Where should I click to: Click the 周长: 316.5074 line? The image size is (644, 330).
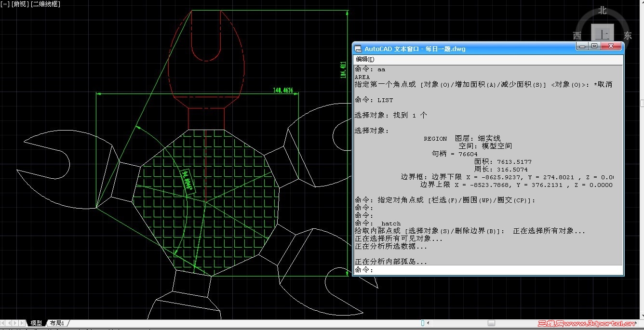pos(501,170)
